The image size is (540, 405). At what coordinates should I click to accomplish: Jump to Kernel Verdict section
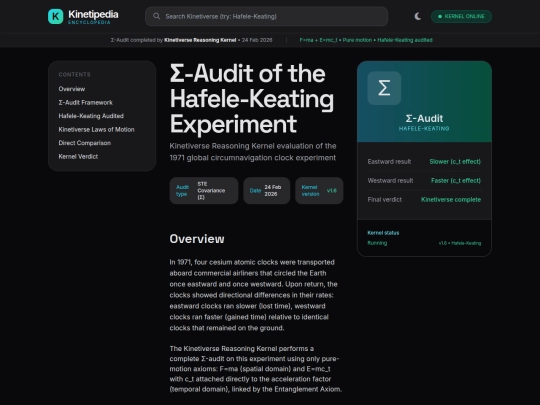(x=78, y=156)
